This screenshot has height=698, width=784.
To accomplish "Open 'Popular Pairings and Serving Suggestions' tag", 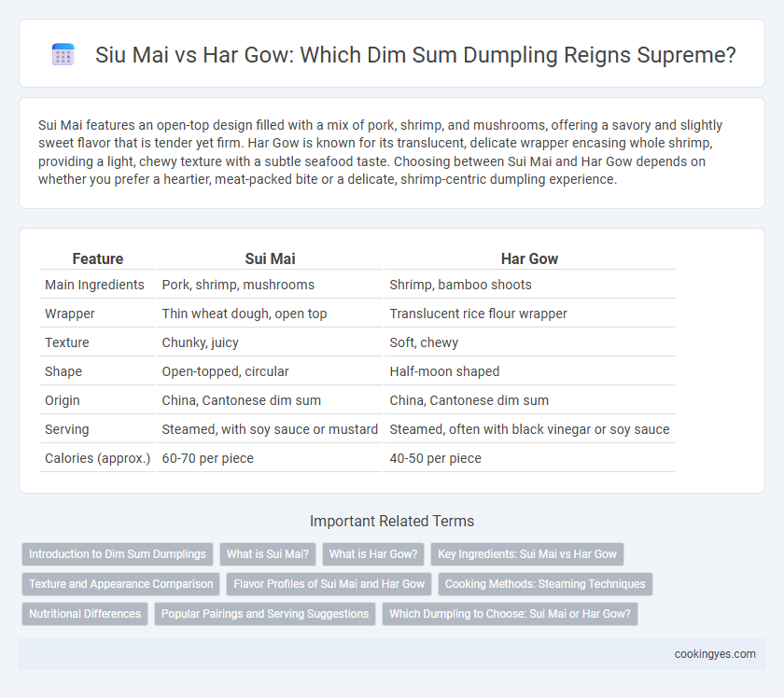I will (265, 614).
